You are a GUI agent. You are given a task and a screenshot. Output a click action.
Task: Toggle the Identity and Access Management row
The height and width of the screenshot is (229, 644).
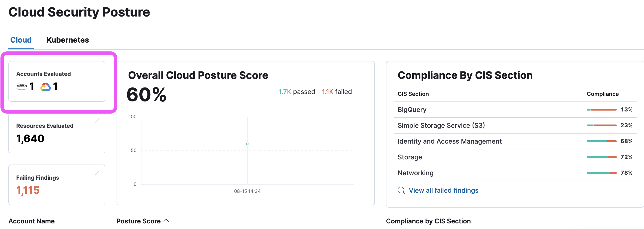pyautogui.click(x=449, y=141)
